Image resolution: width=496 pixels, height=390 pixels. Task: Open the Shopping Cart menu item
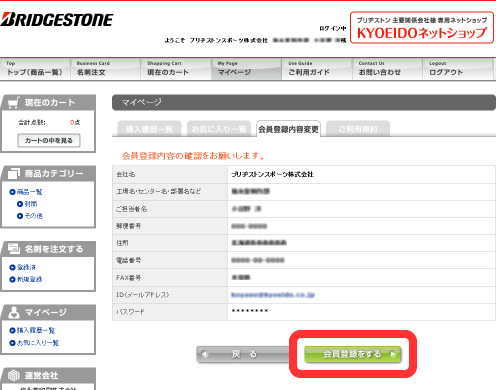pos(176,69)
